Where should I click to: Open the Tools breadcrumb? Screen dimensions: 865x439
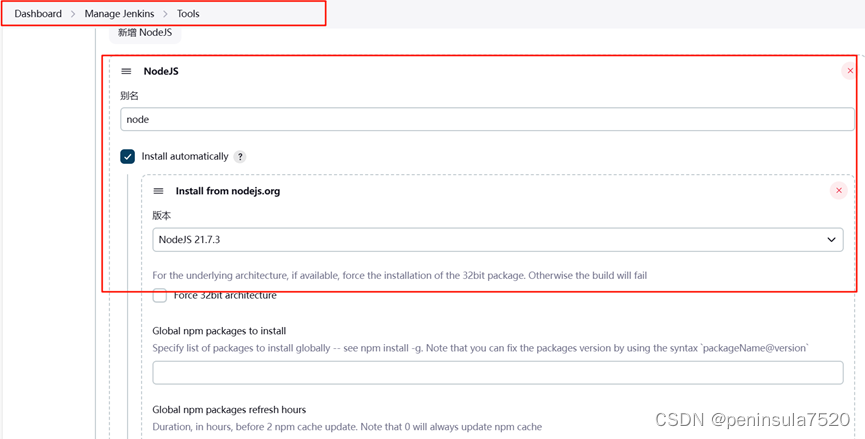(x=188, y=14)
